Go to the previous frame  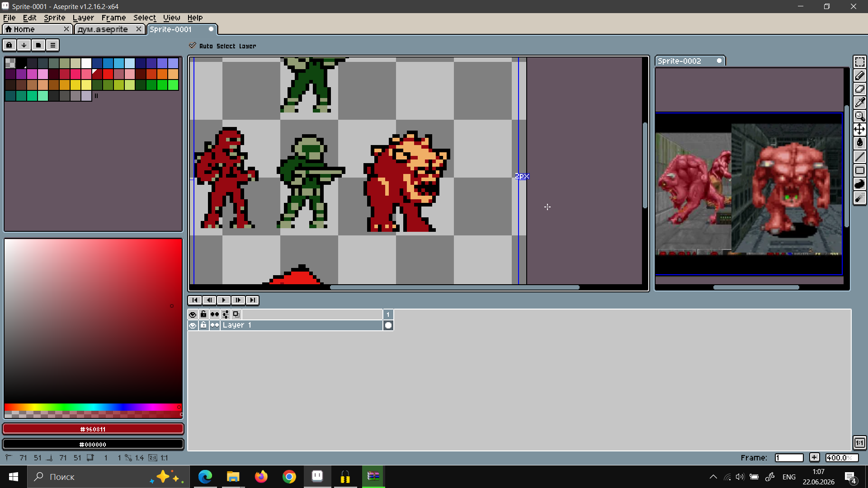coord(209,300)
